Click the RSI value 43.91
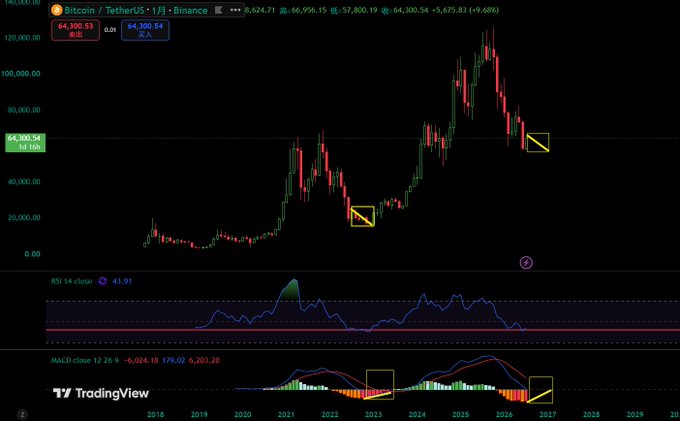The width and height of the screenshot is (680, 421). [x=122, y=281]
